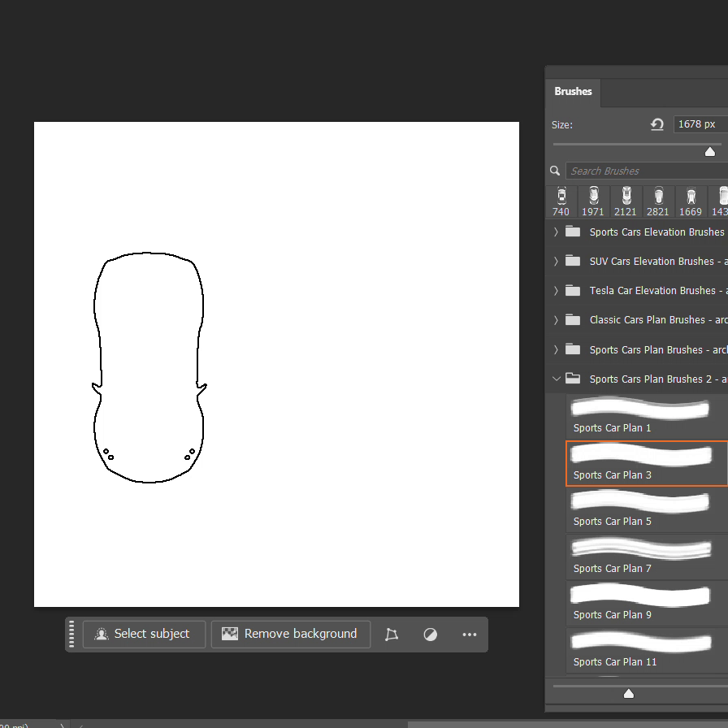Pick the recent brush labeled 740

click(x=561, y=201)
